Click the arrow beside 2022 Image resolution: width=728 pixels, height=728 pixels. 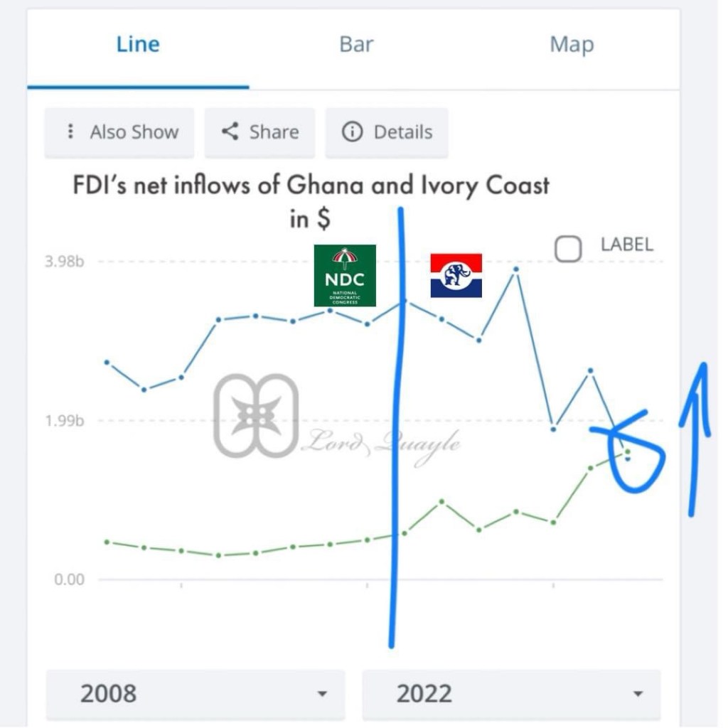(x=638, y=694)
